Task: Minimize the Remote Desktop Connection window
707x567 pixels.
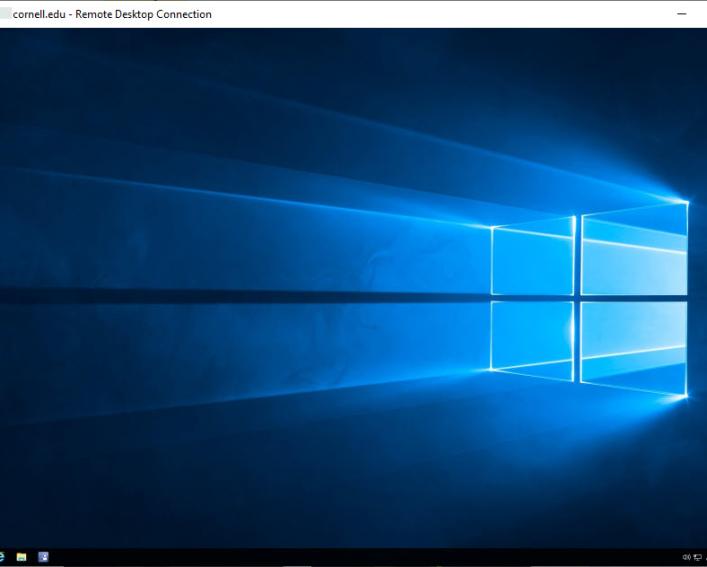Action: tap(682, 14)
